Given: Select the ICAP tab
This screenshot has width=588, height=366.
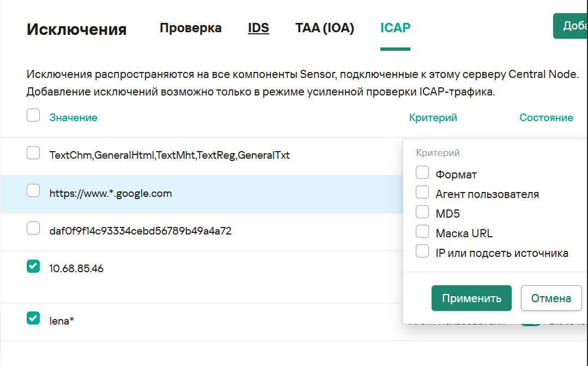Looking at the screenshot, I should [395, 28].
